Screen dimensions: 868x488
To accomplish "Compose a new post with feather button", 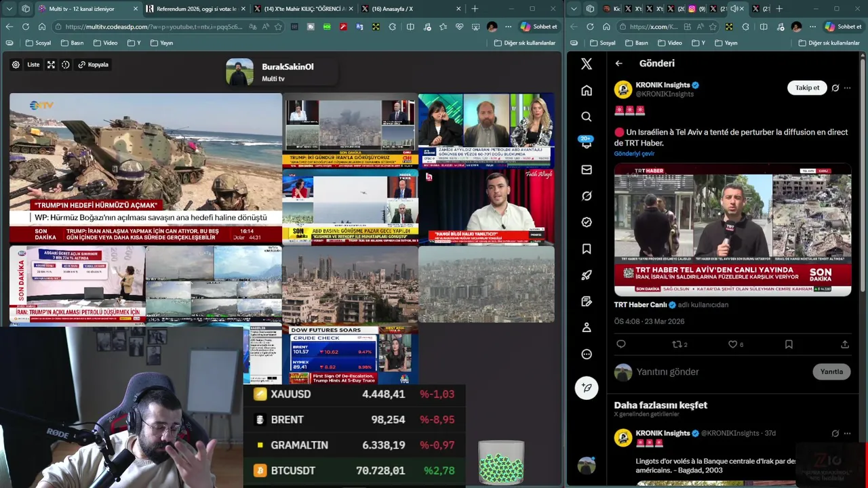I will click(x=587, y=388).
